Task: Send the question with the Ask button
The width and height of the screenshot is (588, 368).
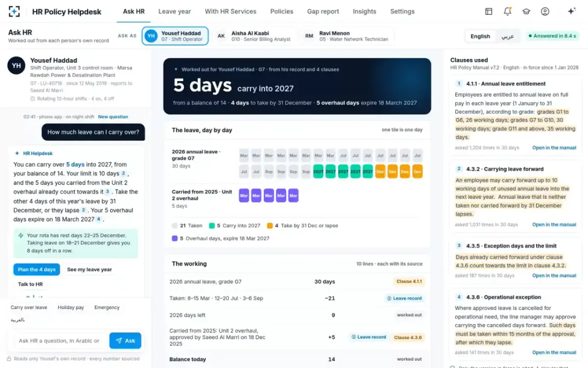Action: (x=125, y=341)
